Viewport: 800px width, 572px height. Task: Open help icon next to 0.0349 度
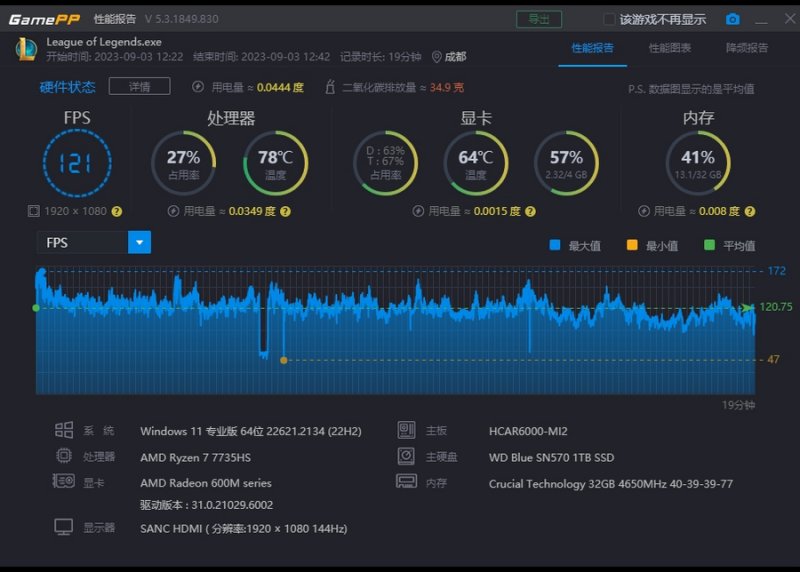[x=285, y=211]
